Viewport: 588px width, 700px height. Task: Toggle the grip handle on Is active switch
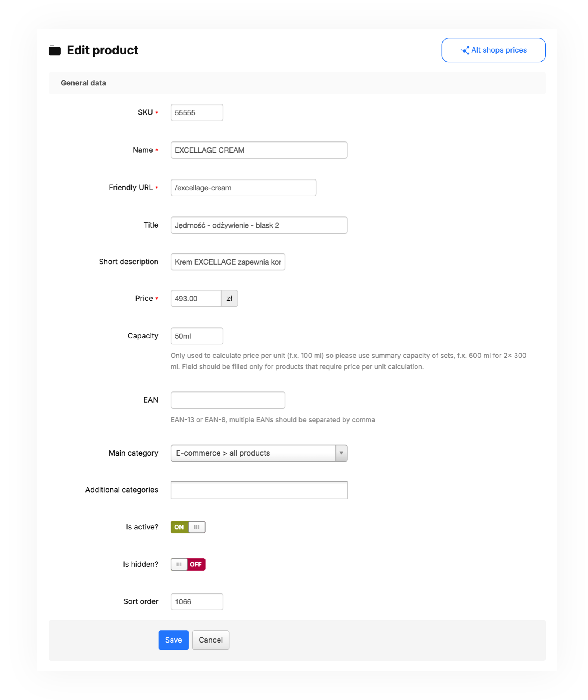click(x=197, y=527)
